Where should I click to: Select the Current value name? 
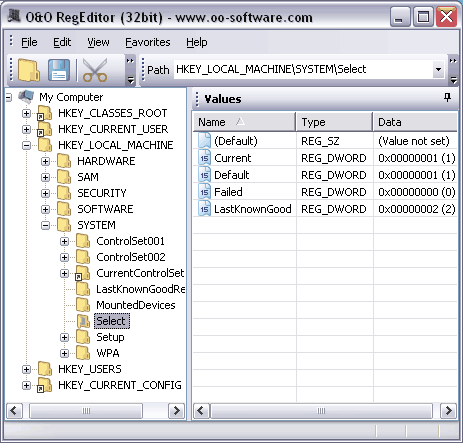[233, 158]
